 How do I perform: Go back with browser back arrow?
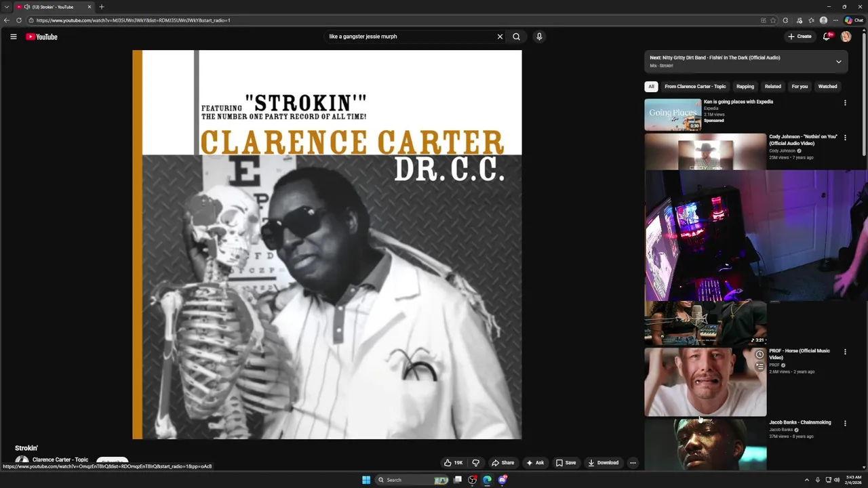click(7, 20)
